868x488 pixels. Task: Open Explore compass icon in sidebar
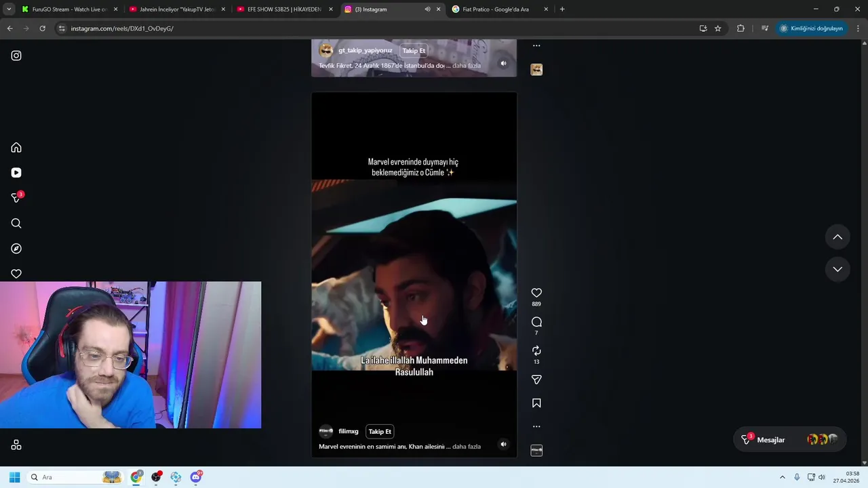(16, 249)
